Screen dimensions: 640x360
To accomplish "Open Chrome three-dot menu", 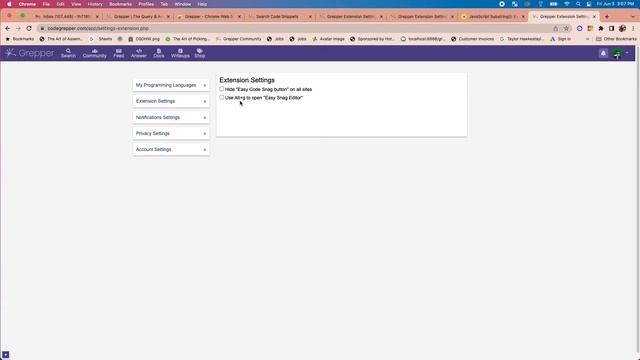I will tap(633, 29).
